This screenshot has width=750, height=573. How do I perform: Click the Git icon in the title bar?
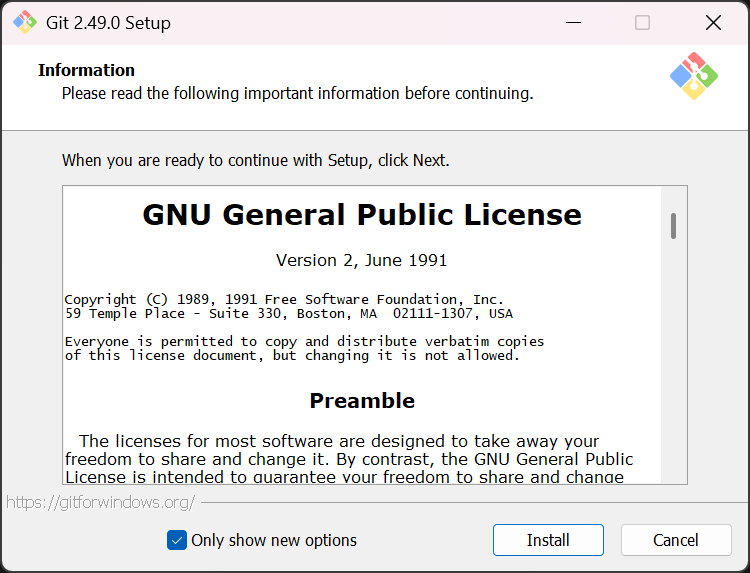coord(24,22)
